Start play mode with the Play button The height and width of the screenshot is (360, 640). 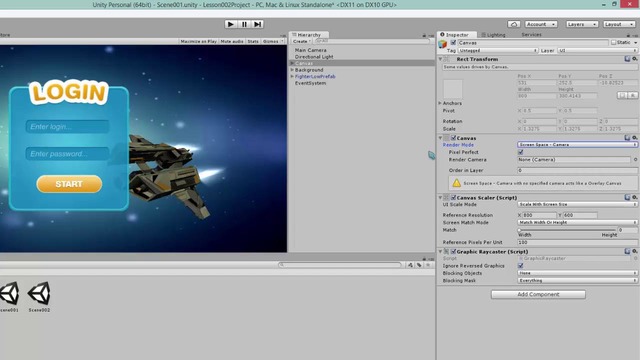click(x=230, y=24)
